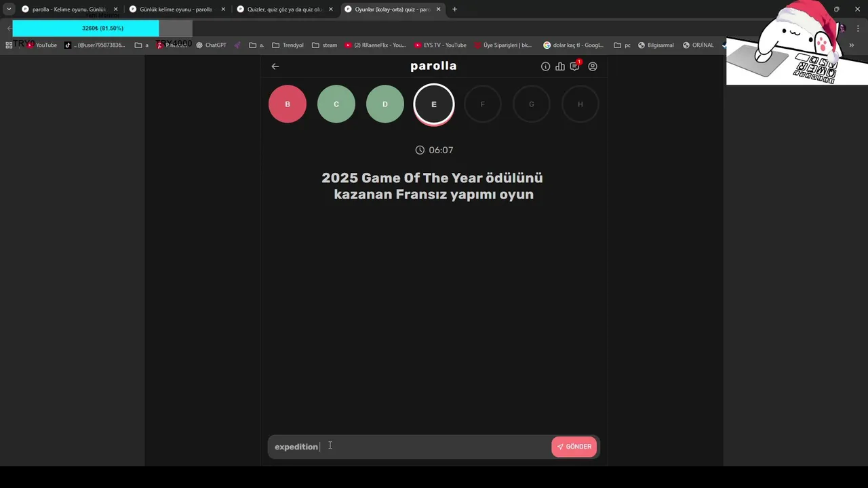This screenshot has width=868, height=488.
Task: Click the clock icon next to 06:07
Action: point(420,150)
